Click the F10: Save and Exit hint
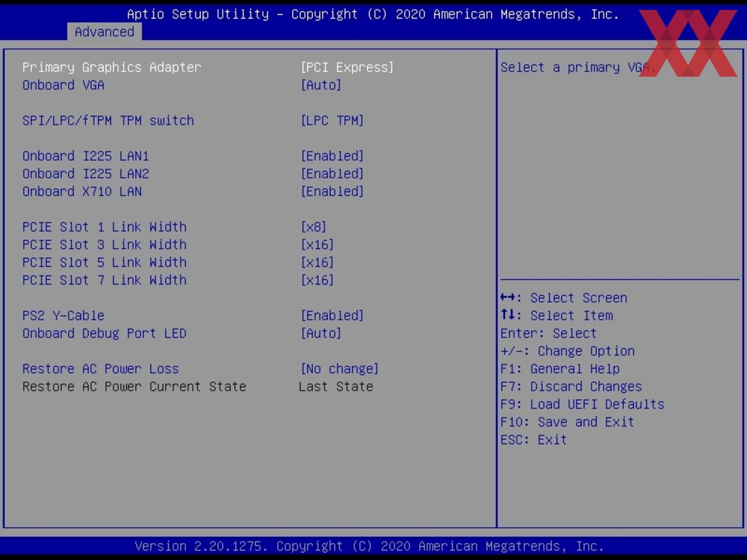 coord(567,422)
